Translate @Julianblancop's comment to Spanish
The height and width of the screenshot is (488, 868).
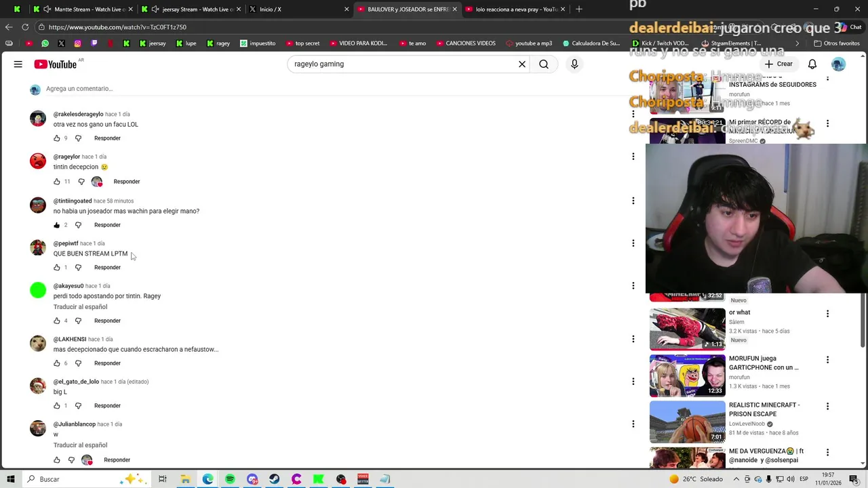click(80, 445)
